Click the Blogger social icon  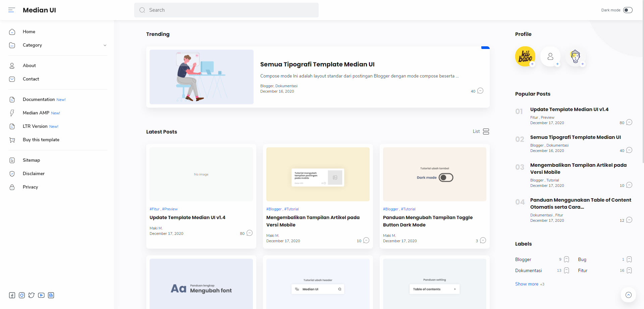(51, 295)
